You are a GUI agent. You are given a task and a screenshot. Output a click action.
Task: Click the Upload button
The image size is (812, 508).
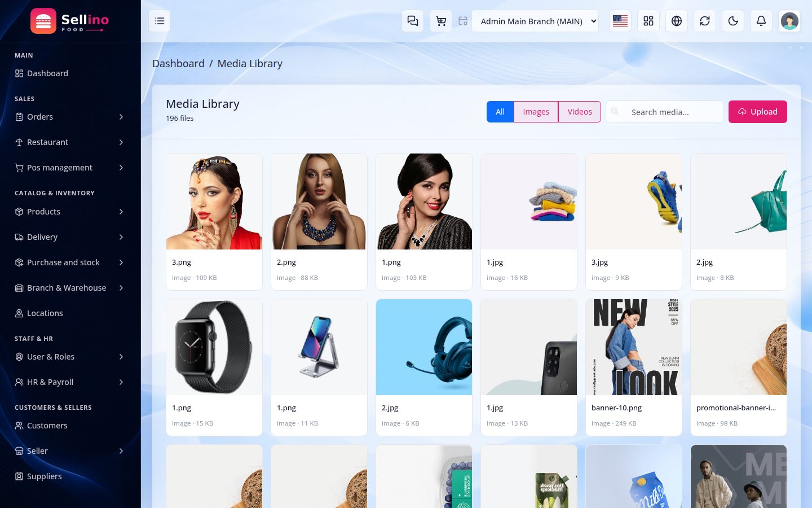click(x=758, y=112)
